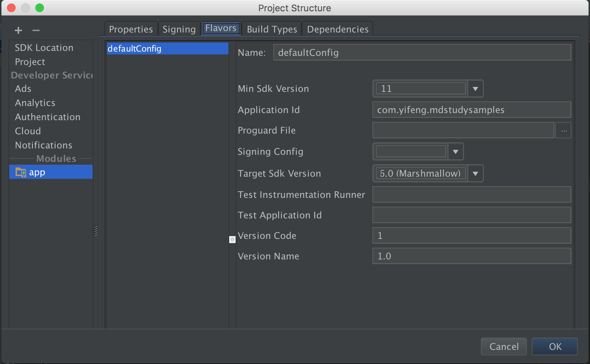590x364 pixels.
Task: Click the Cancel button
Action: click(x=504, y=346)
